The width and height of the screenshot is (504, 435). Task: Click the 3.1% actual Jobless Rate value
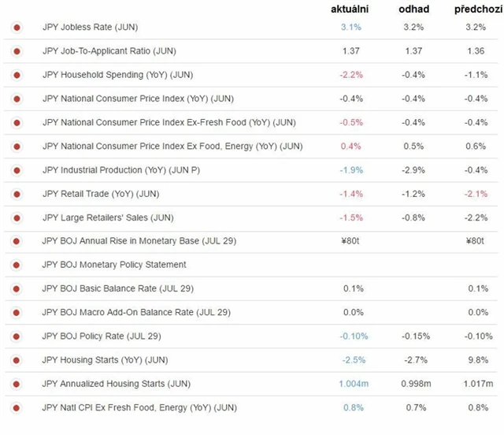(x=350, y=28)
